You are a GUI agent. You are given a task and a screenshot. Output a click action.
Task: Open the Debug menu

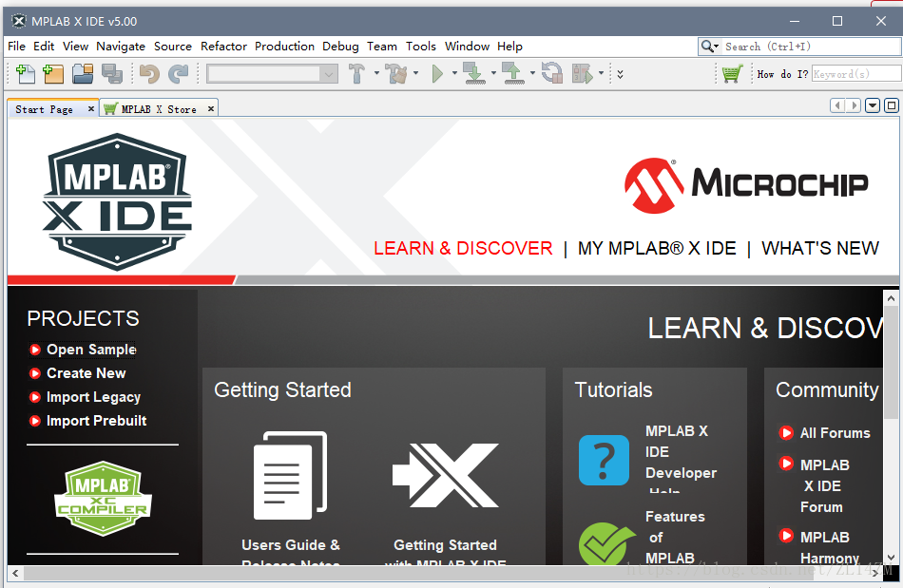tap(340, 46)
